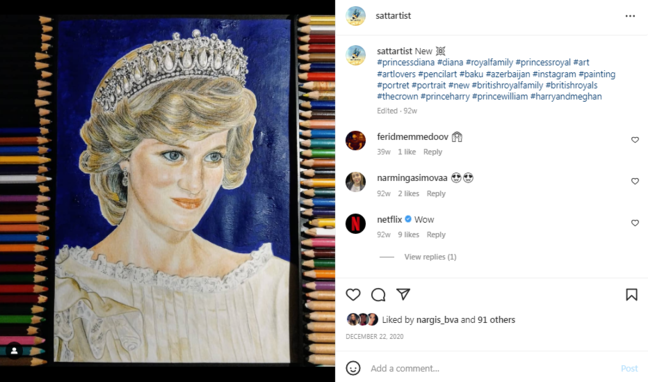Open emoji picker smiley icon
The width and height of the screenshot is (648, 382).
(353, 368)
